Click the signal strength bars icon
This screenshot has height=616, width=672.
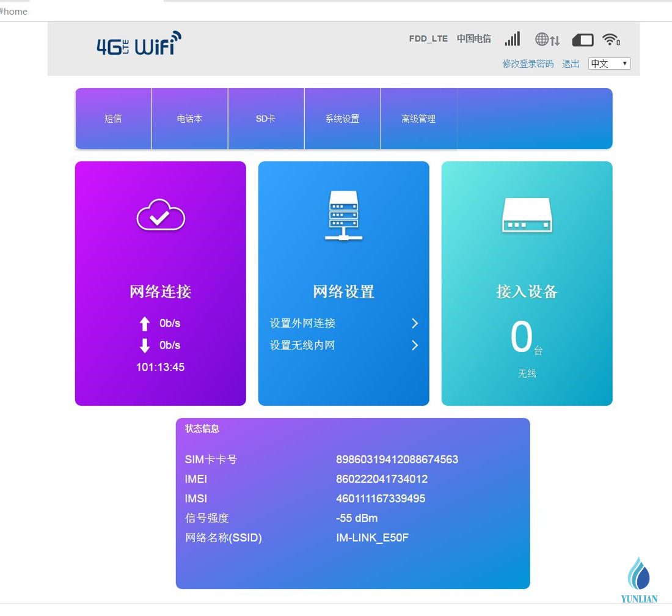(512, 39)
